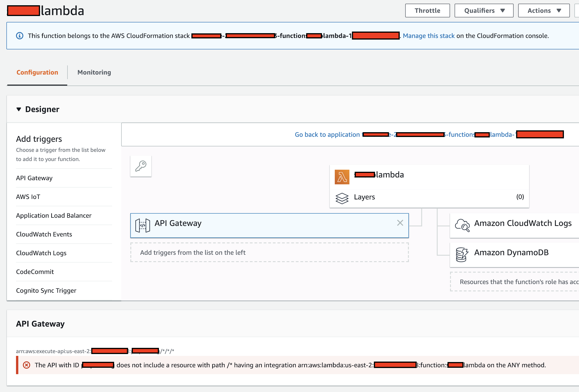Click the Add triggers heading
Screen dimensions: 579x392
39,139
